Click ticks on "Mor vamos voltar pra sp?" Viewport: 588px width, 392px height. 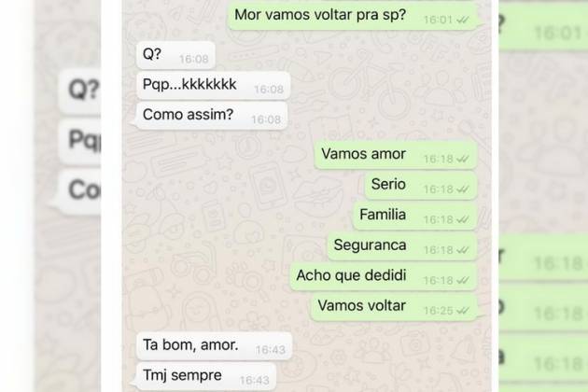(x=463, y=20)
